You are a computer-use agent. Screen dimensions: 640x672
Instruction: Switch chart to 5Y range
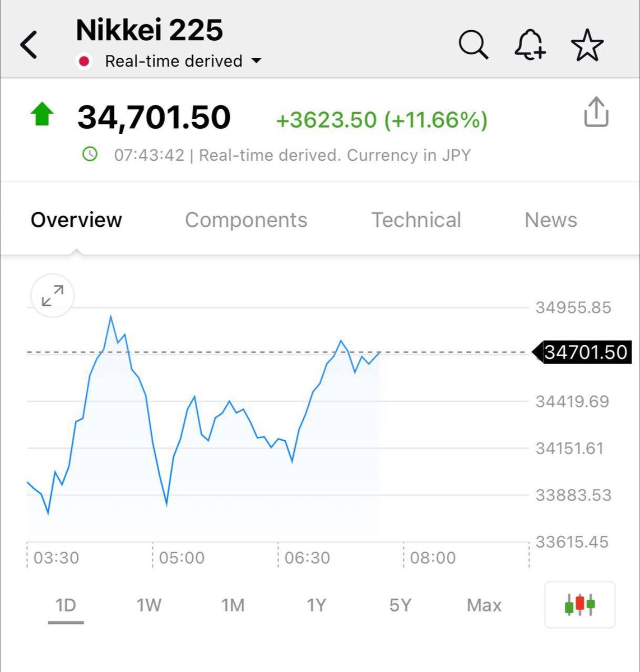pos(400,605)
